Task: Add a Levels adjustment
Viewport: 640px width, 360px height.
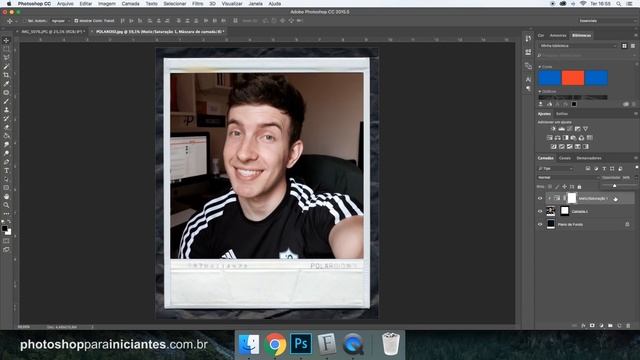Action: click(561, 129)
